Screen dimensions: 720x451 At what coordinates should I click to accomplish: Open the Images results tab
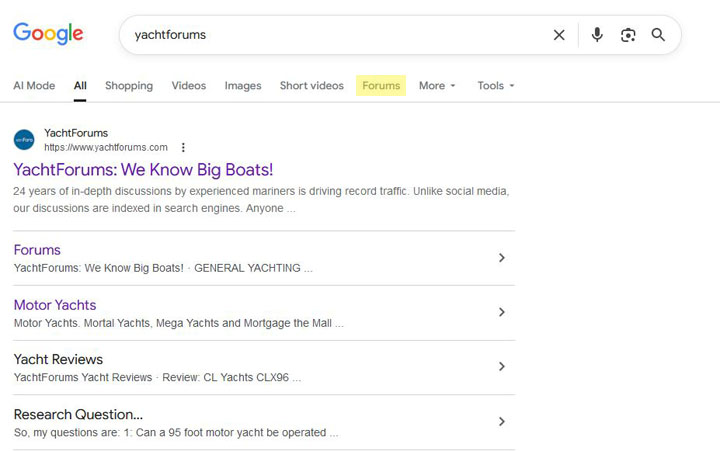point(243,86)
